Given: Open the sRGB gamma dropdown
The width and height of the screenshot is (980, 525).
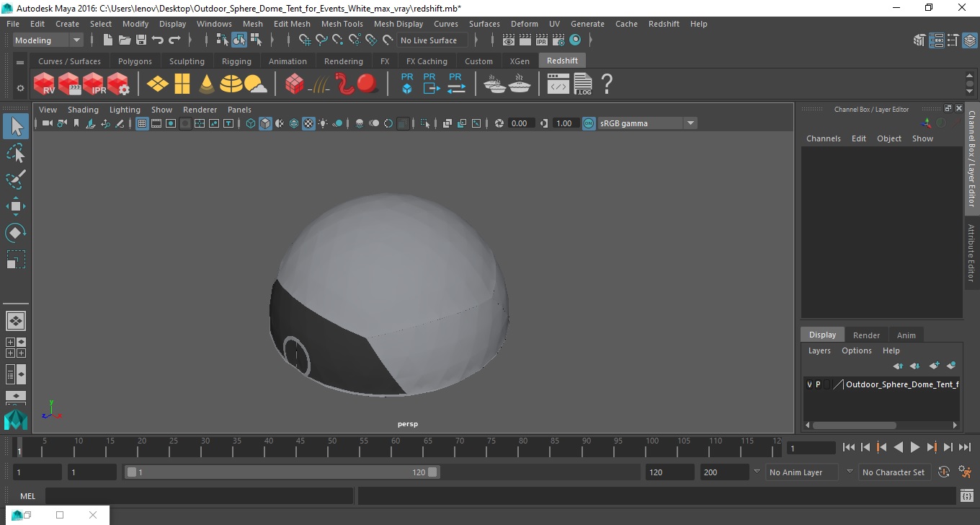Looking at the screenshot, I should (x=647, y=123).
